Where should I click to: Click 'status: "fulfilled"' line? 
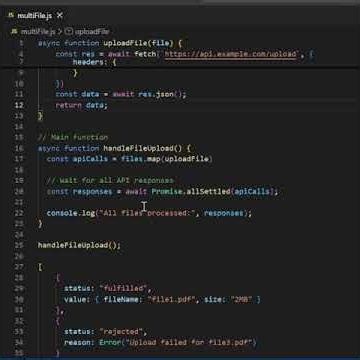(x=108, y=288)
